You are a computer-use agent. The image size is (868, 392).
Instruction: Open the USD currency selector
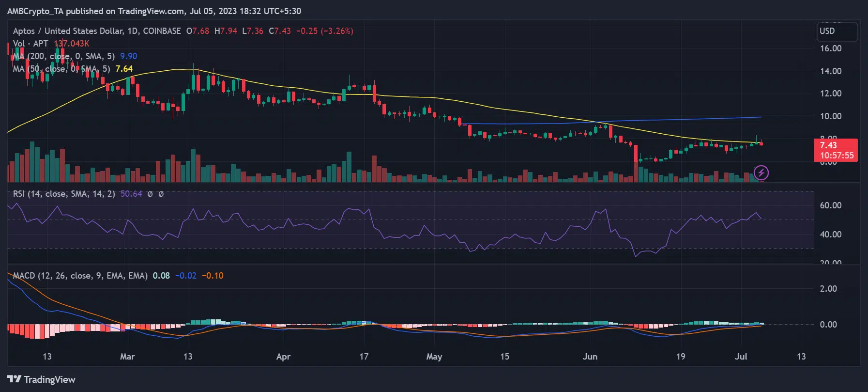point(837,31)
